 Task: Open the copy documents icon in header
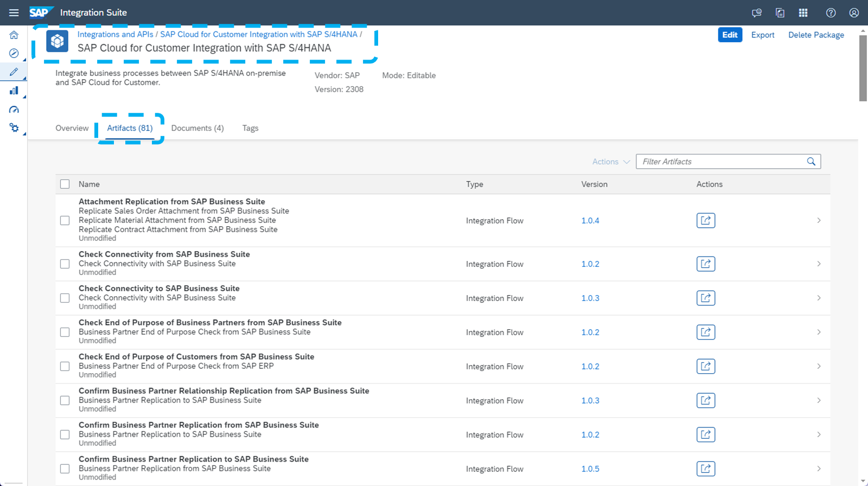[x=780, y=12]
